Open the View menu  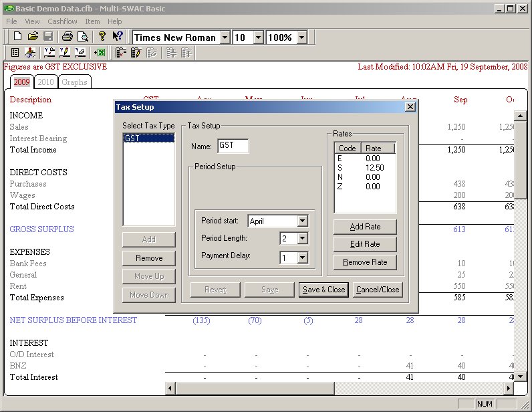pos(32,21)
